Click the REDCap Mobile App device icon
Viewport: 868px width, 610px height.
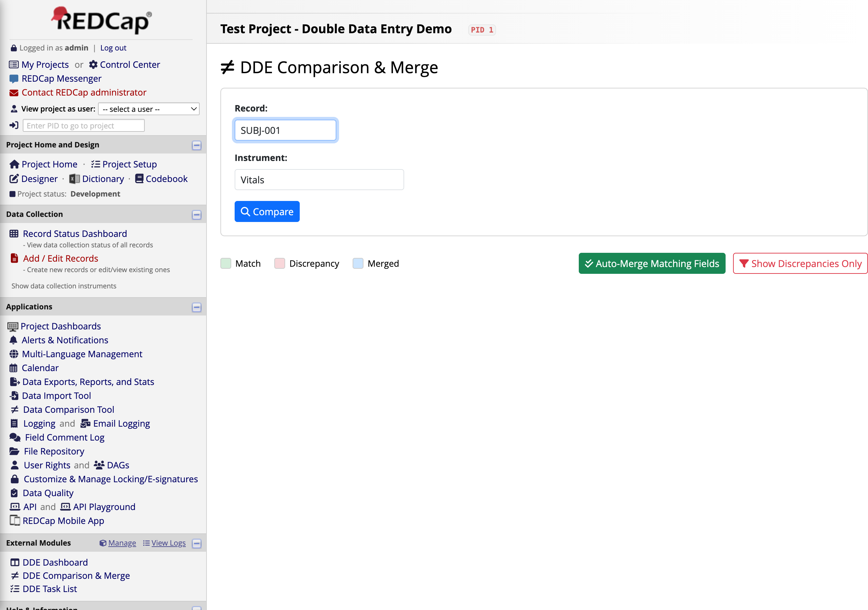15,521
